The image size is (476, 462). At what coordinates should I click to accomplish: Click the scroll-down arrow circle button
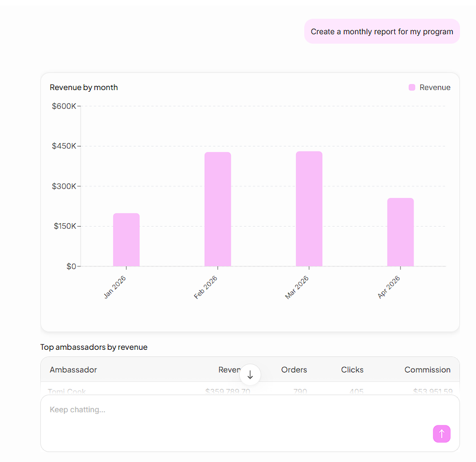click(250, 375)
